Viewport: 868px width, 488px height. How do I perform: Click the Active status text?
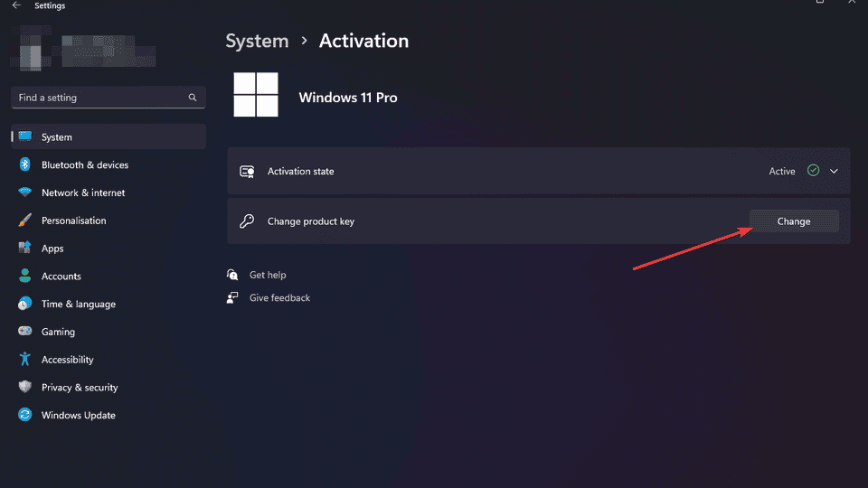click(781, 171)
